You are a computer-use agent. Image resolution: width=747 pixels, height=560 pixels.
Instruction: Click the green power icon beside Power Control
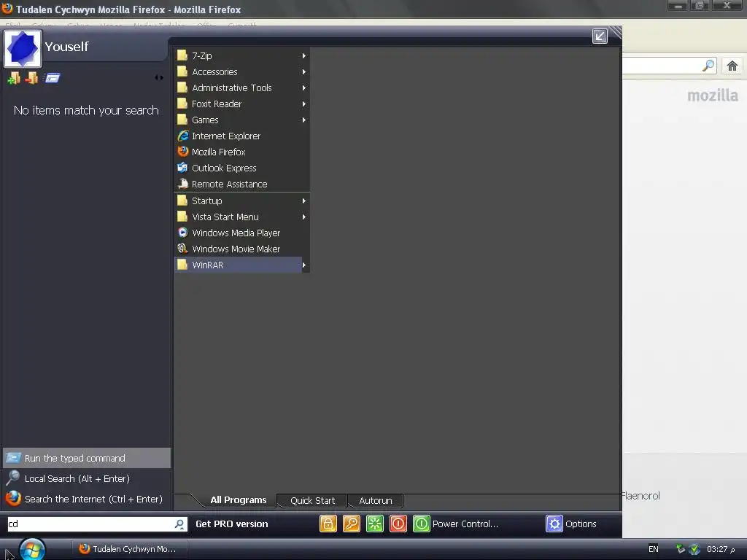422,524
